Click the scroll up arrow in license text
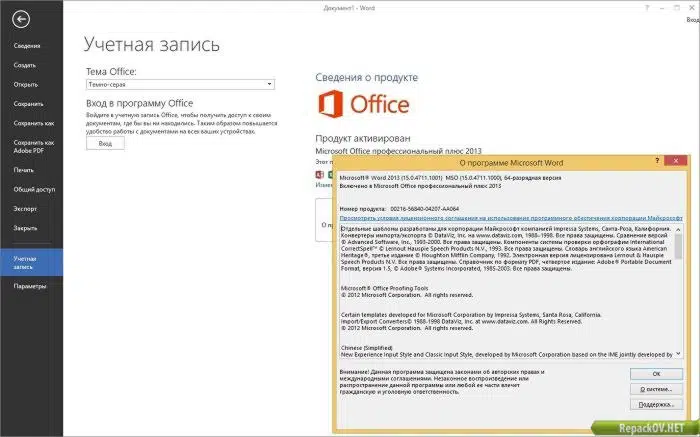 pyautogui.click(x=678, y=229)
